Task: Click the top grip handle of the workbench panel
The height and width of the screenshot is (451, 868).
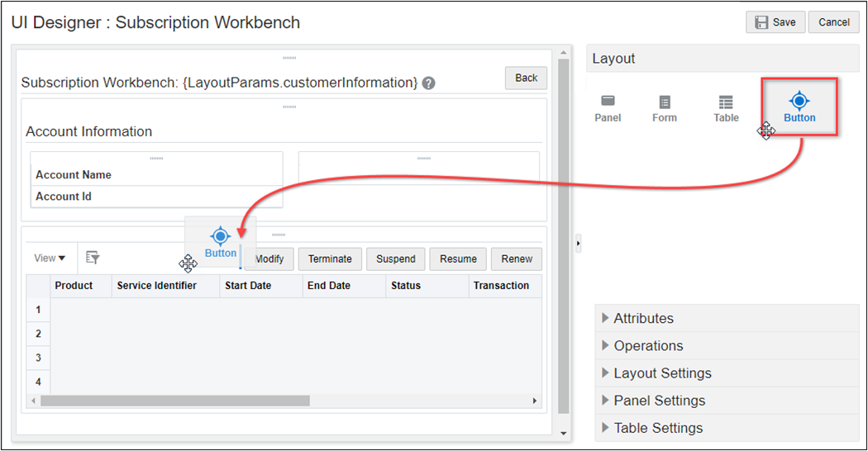Action: coord(289,58)
